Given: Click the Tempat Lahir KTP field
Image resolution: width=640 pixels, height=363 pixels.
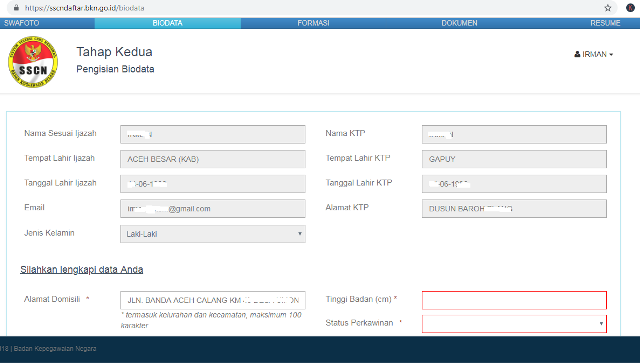Looking at the screenshot, I should pos(514,159).
